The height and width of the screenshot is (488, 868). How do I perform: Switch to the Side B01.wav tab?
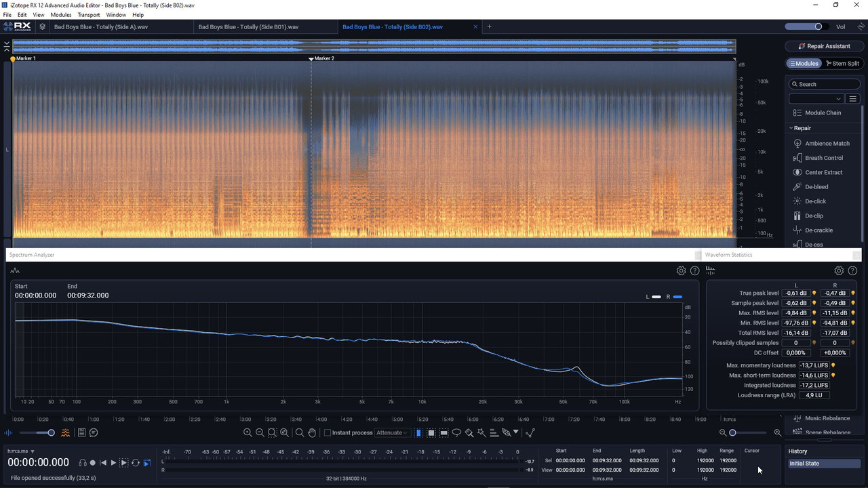coord(248,27)
